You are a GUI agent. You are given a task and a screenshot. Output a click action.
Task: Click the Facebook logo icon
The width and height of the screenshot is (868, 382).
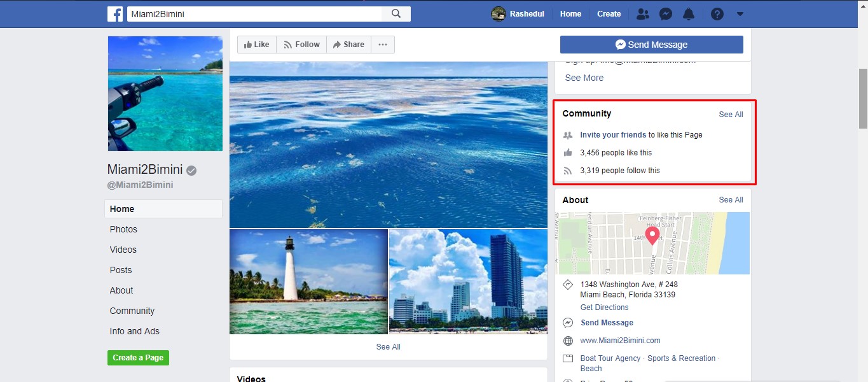tap(115, 14)
